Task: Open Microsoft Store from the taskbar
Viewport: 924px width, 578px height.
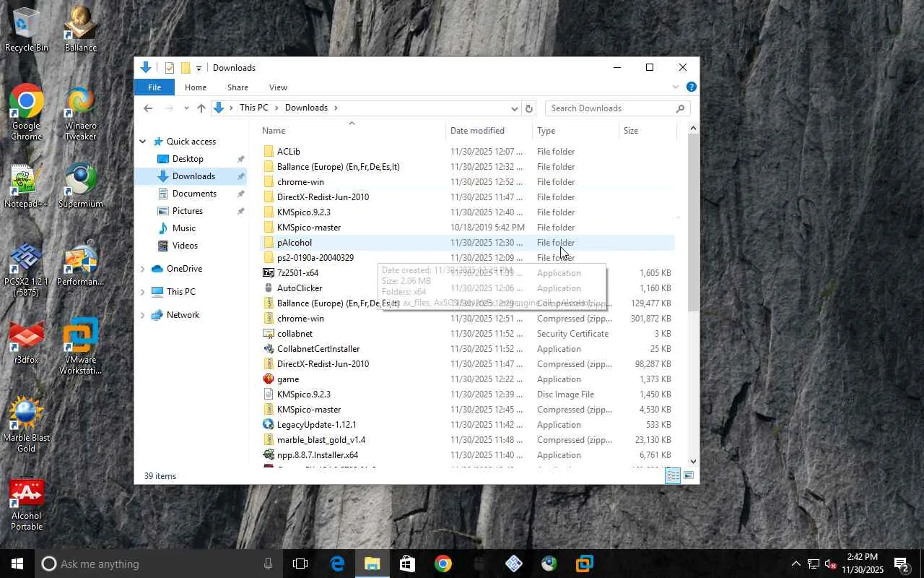Action: point(408,564)
